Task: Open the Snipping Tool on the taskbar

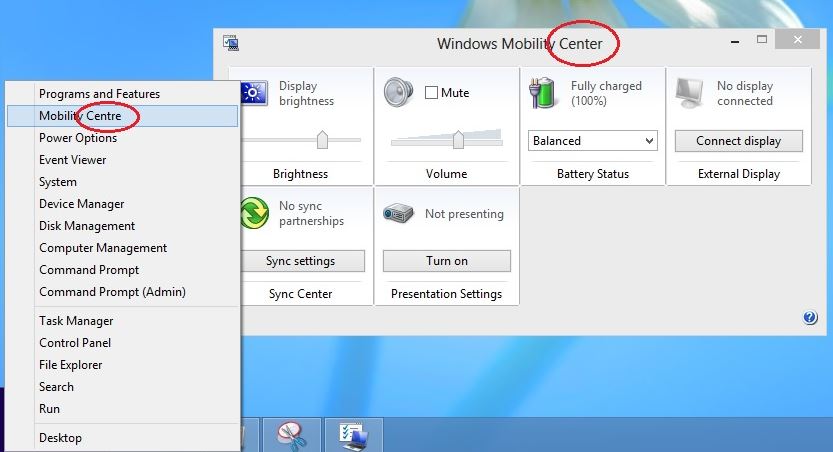Action: (292, 435)
